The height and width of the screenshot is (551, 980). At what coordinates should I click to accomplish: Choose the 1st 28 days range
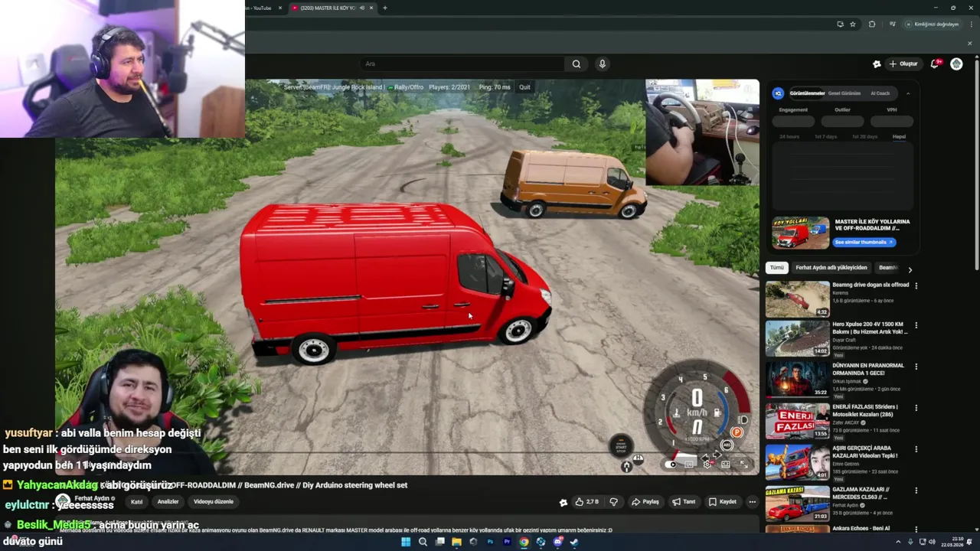coord(864,136)
